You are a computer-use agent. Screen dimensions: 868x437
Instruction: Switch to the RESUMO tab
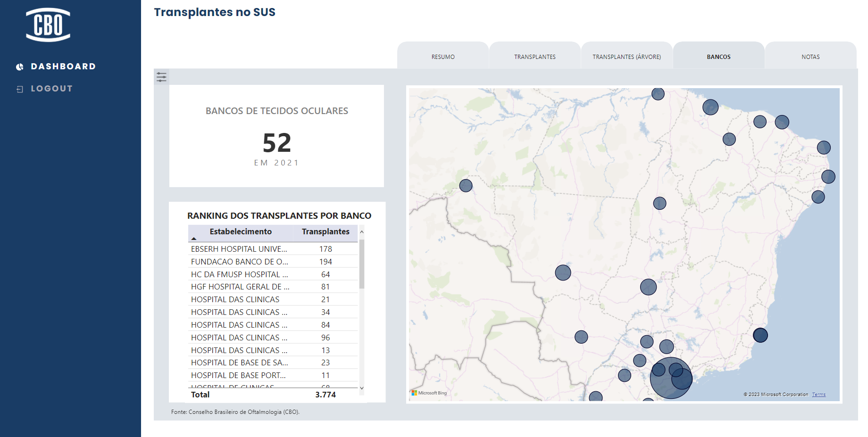tap(443, 57)
